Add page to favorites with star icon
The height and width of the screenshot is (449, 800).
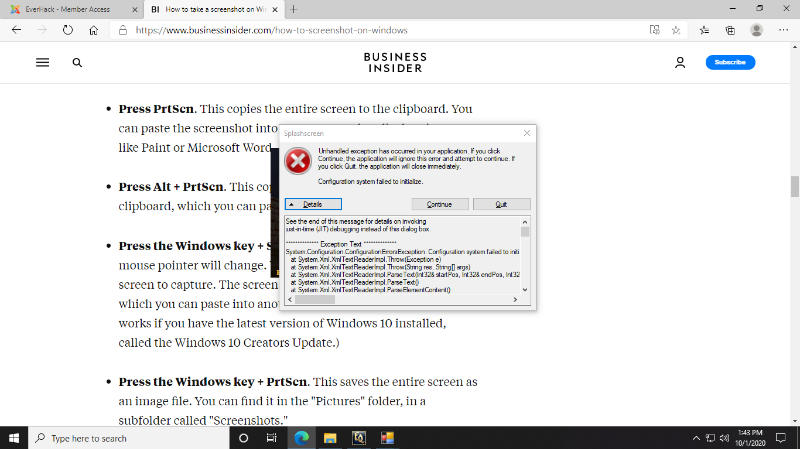[x=677, y=30]
